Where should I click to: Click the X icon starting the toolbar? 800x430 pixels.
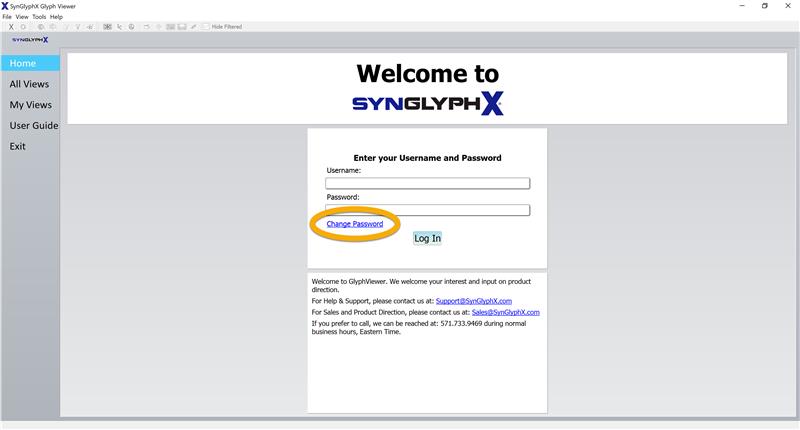[x=11, y=27]
